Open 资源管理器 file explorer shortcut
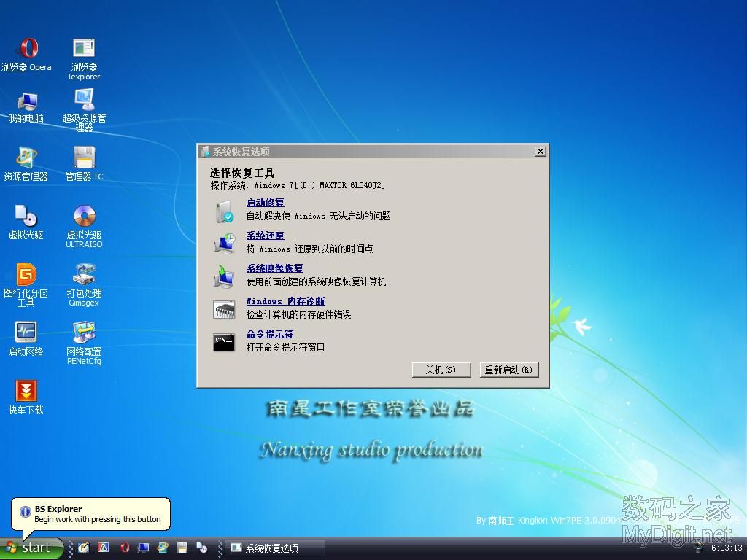747x560 pixels. point(26,157)
